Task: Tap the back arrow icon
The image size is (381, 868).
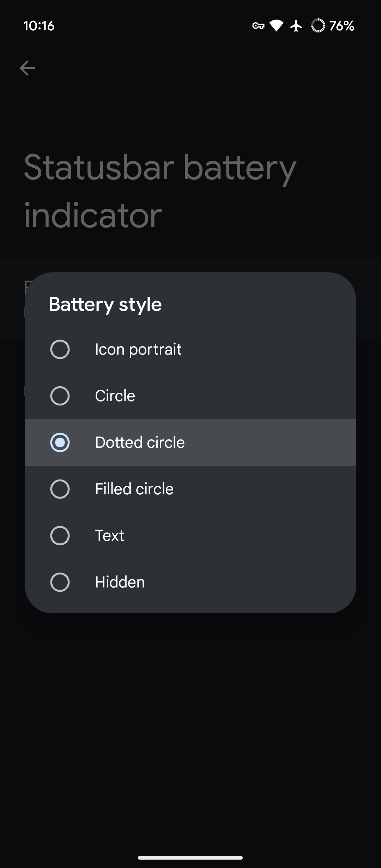Action: click(27, 68)
